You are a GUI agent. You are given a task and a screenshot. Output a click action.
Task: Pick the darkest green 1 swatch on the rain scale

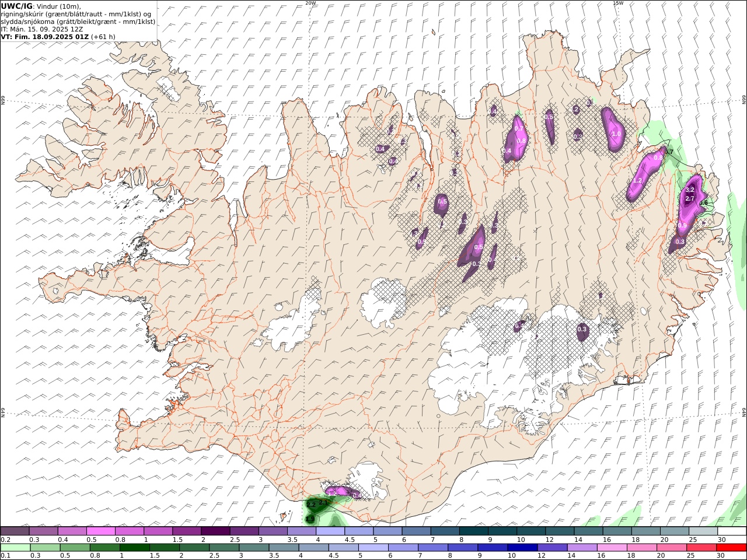135,547
